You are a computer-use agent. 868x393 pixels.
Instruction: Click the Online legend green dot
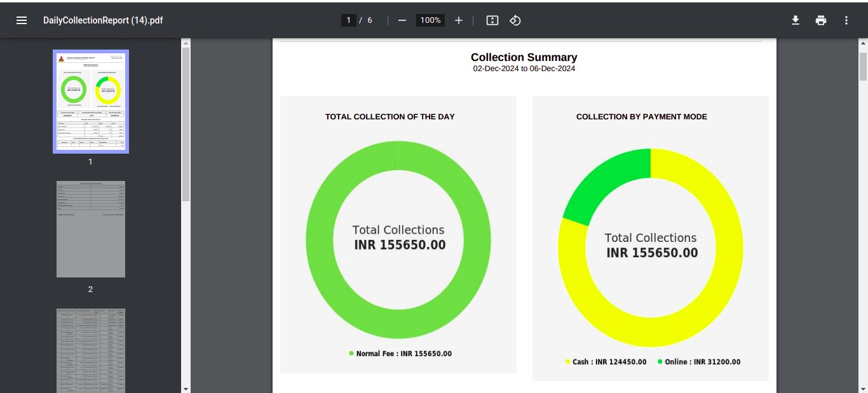pyautogui.click(x=660, y=361)
